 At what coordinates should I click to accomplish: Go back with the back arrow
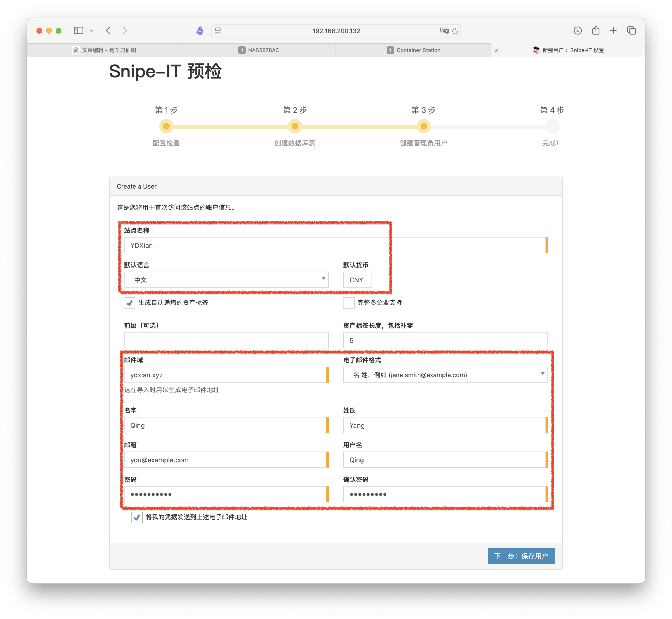point(108,30)
